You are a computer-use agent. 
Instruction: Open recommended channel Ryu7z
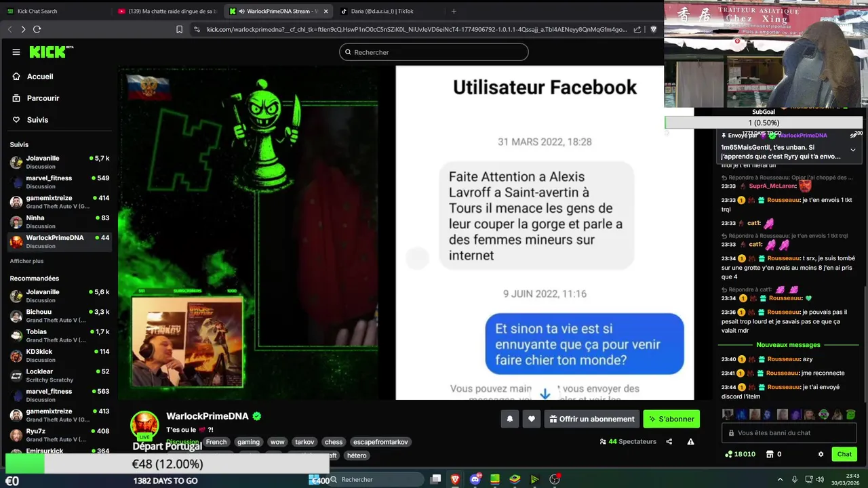[60, 434]
